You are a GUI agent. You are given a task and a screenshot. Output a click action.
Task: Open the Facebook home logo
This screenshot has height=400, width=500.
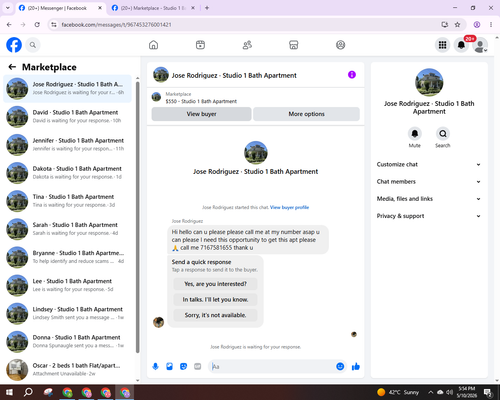coord(14,45)
